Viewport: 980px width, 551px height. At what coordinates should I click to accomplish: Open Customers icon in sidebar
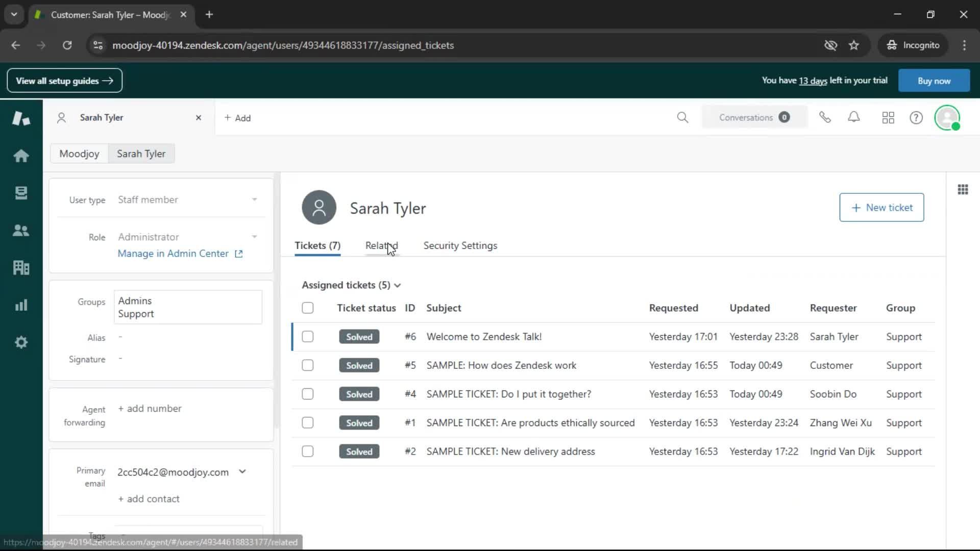click(21, 230)
